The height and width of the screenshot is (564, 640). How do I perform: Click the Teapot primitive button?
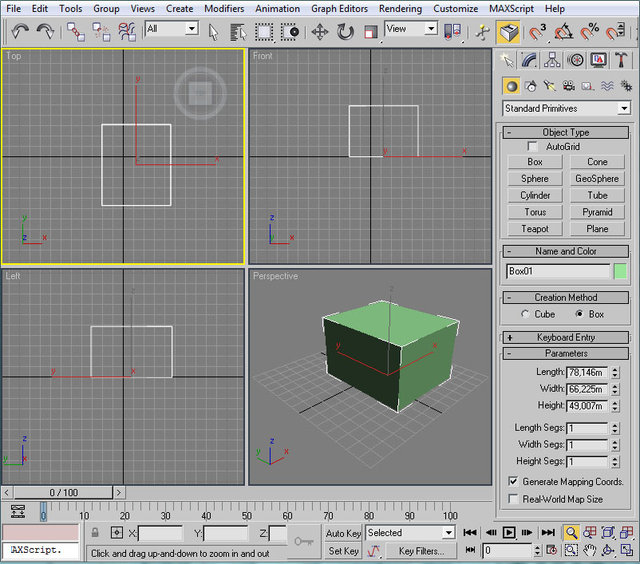pyautogui.click(x=535, y=229)
